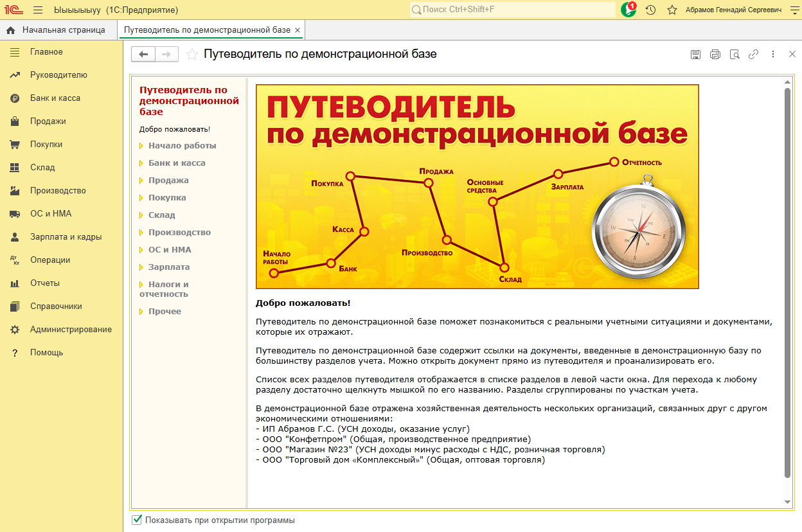Open the 1C main menu logo

click(12, 10)
